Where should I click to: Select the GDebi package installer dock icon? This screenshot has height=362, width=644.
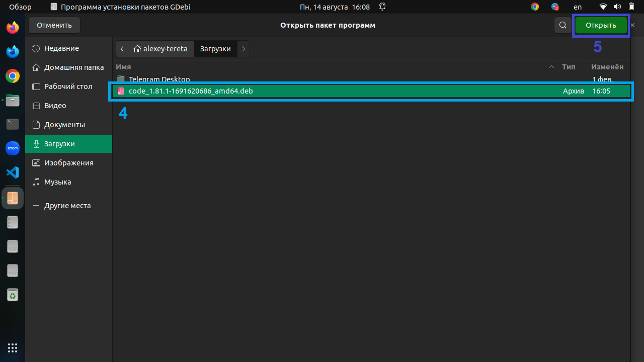click(x=13, y=198)
